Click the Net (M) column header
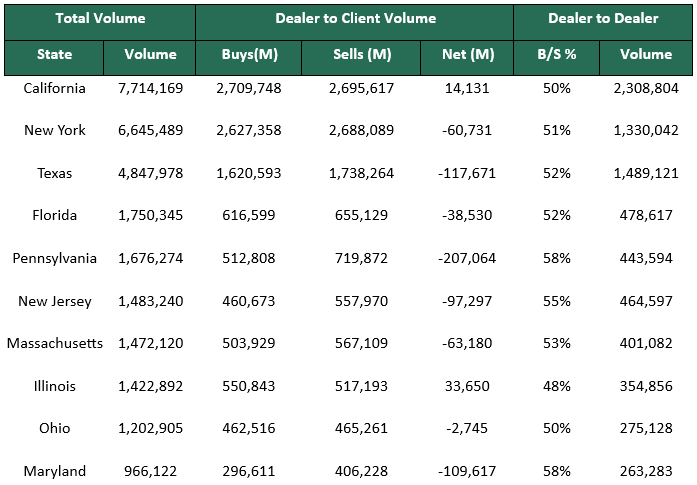 pyautogui.click(x=467, y=55)
